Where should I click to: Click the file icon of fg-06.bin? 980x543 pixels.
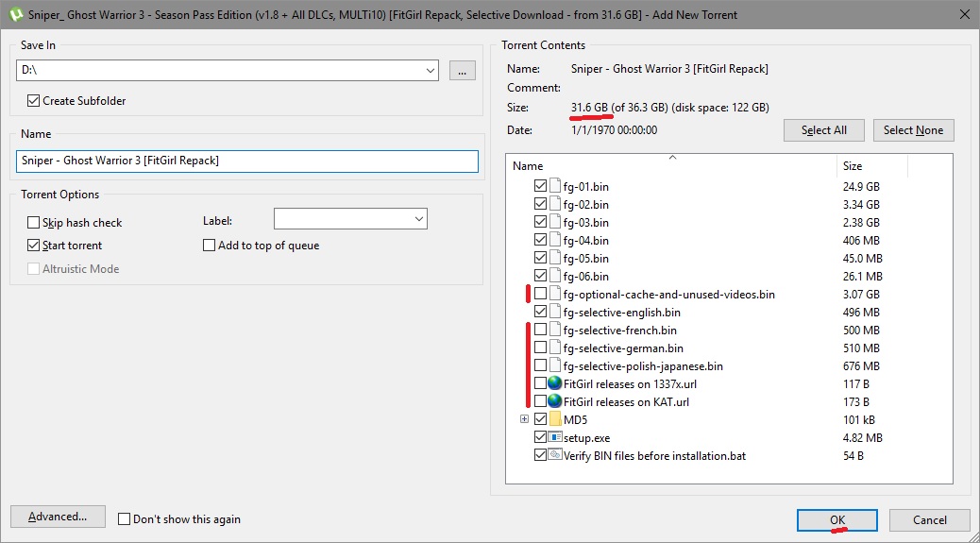pos(555,276)
